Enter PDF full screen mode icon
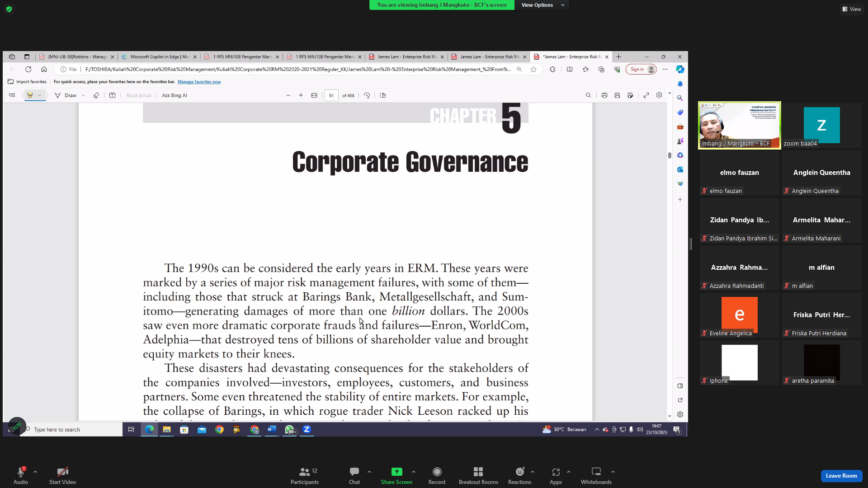 [646, 95]
